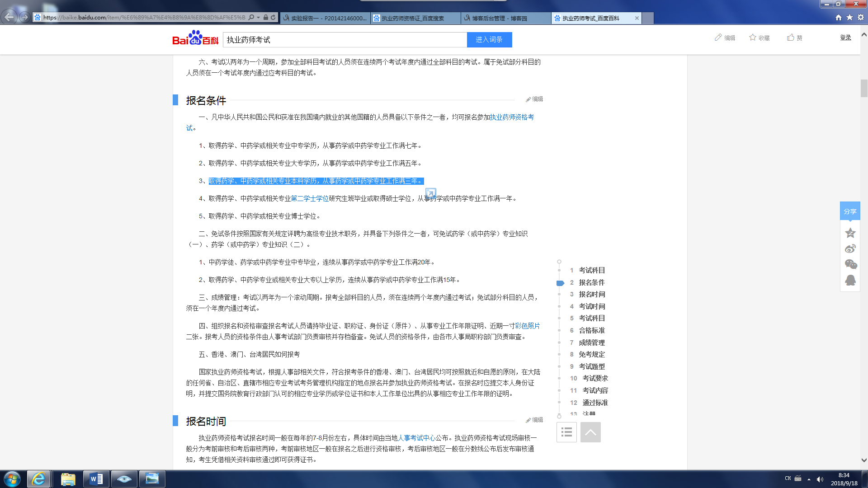Jump to 合格标准 in the catalog
The image size is (868, 488).
click(x=591, y=330)
